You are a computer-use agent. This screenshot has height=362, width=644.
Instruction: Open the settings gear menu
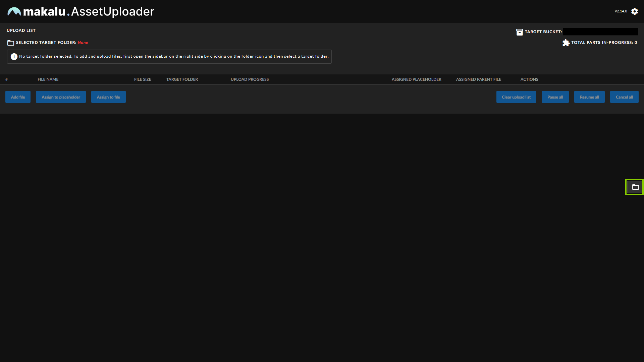(635, 11)
